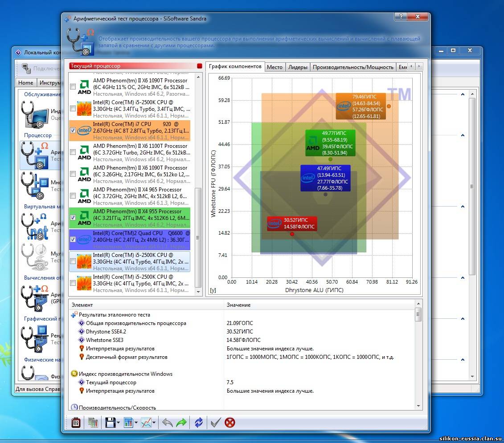Open Home tab in background window
504x443 pixels.
26,82
